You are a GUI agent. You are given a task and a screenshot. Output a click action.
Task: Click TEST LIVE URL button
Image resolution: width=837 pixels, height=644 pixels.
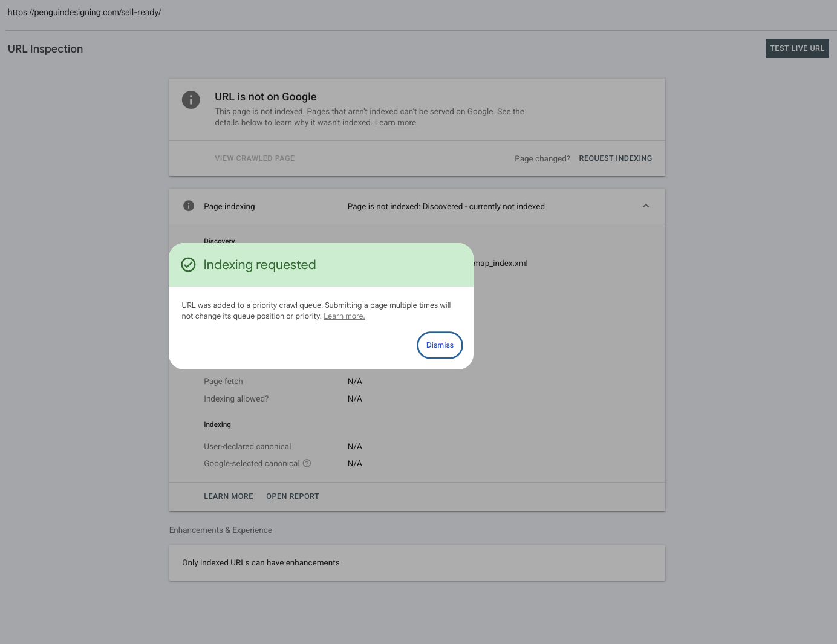pos(797,48)
